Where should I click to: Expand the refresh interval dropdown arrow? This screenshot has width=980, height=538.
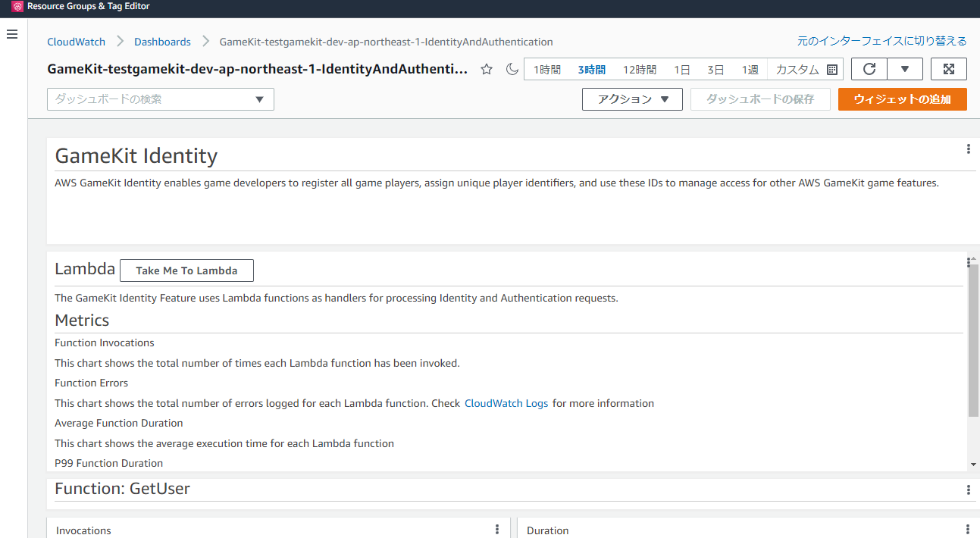(905, 69)
